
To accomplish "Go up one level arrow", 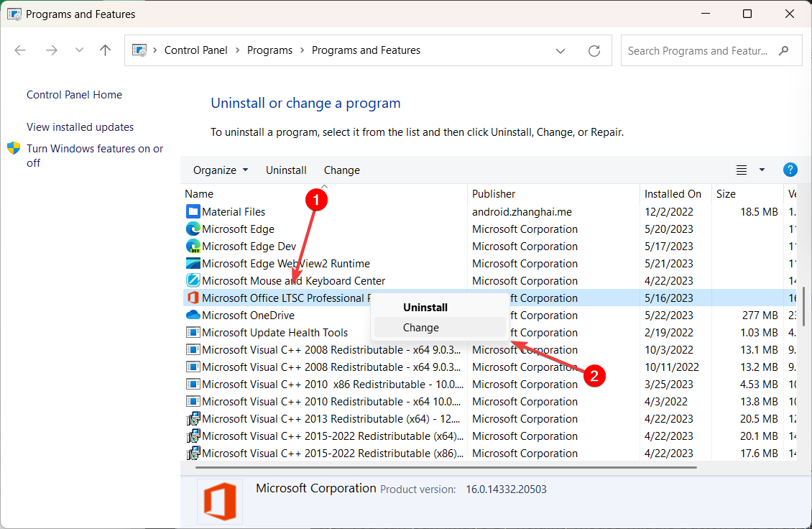I will tap(105, 50).
